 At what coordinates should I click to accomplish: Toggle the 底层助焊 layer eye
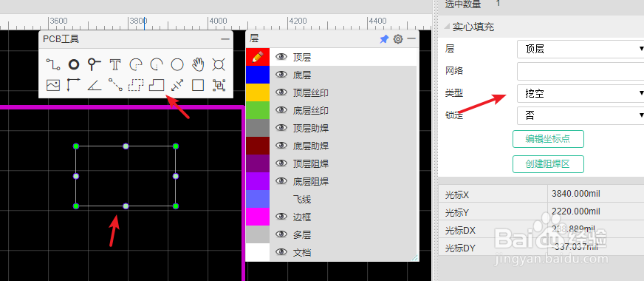click(281, 146)
